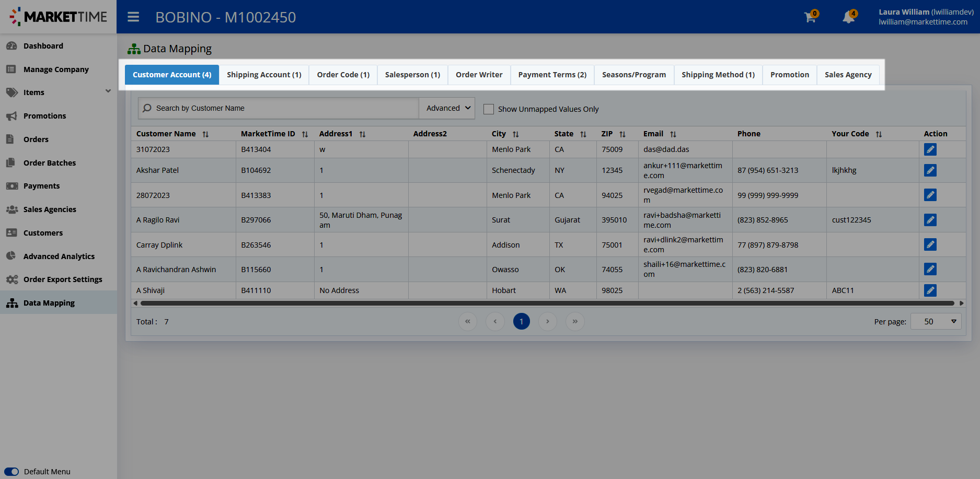
Task: Click the Order Export Settings gears icon
Action: pos(12,279)
